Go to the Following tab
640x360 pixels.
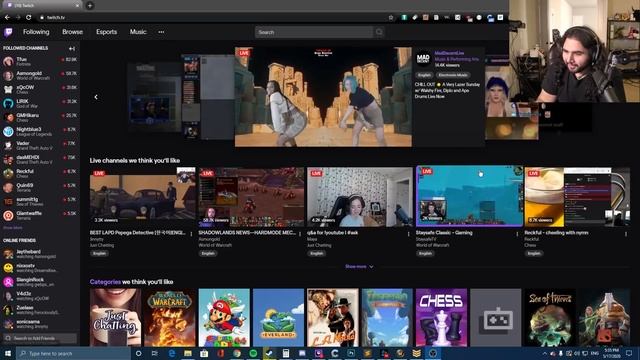click(36, 32)
